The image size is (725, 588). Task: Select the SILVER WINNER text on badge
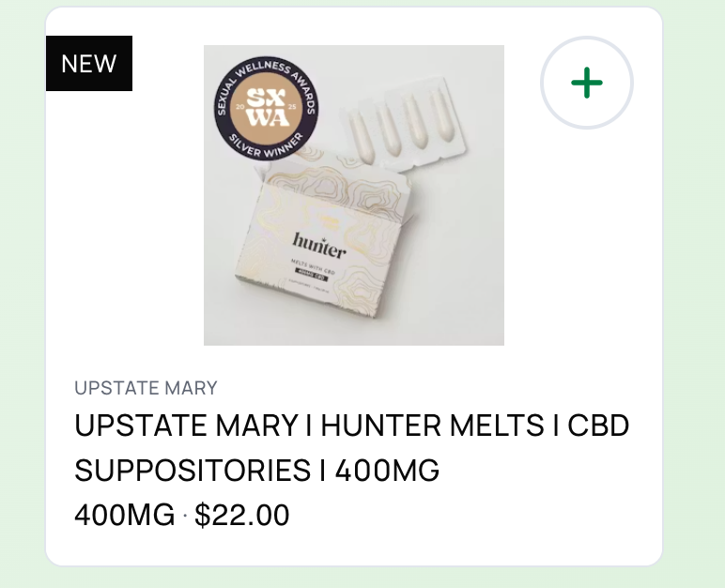[267, 146]
